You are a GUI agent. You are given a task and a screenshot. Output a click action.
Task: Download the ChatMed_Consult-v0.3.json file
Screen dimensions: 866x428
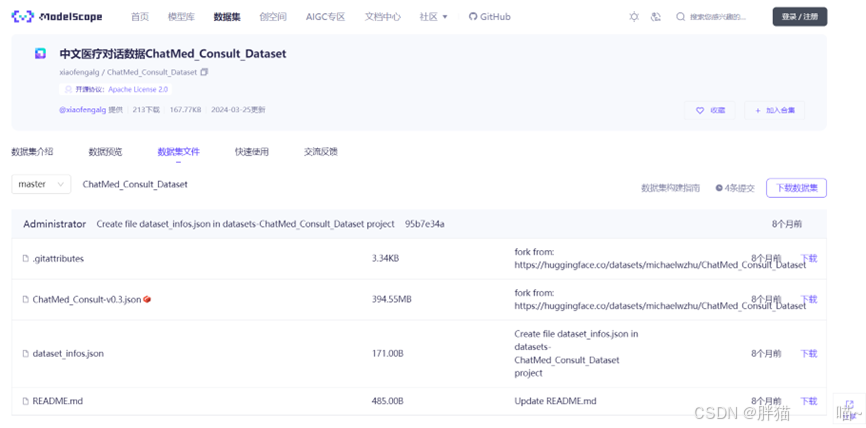[x=809, y=299]
